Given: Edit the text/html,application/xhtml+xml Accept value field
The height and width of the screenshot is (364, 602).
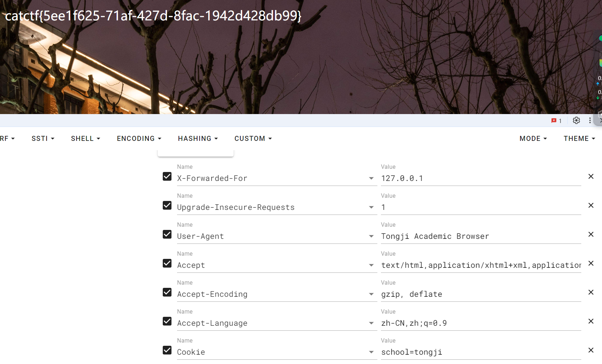Looking at the screenshot, I should coord(481,265).
